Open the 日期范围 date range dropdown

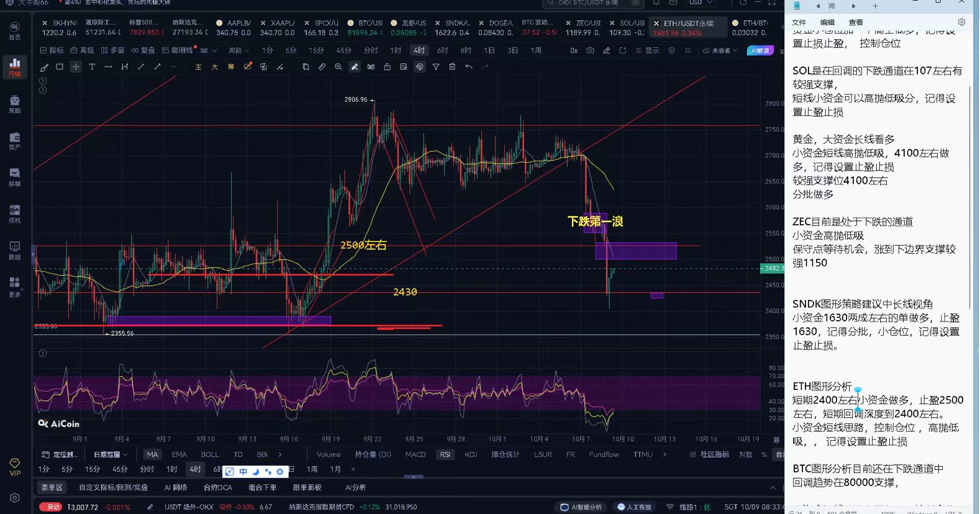coord(110,454)
